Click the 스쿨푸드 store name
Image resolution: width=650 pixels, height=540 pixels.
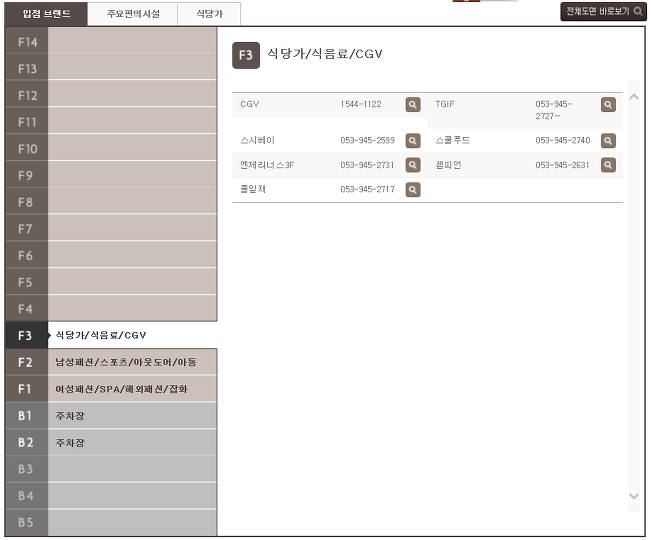(453, 140)
